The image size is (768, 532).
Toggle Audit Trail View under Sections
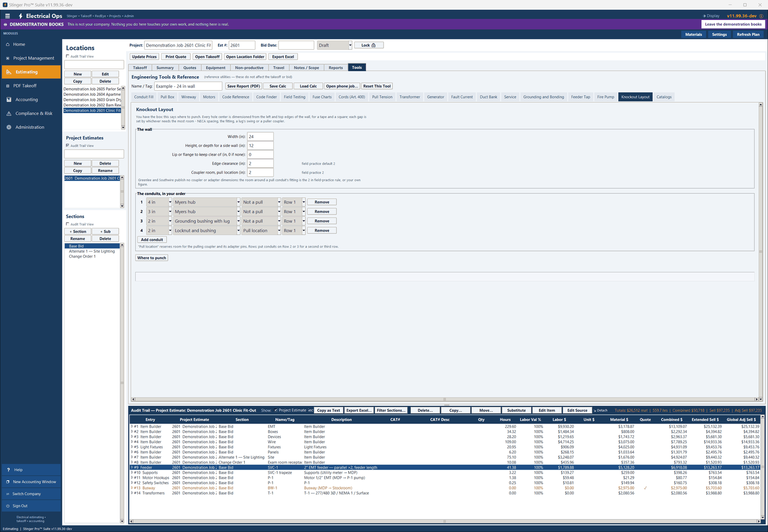[68, 224]
